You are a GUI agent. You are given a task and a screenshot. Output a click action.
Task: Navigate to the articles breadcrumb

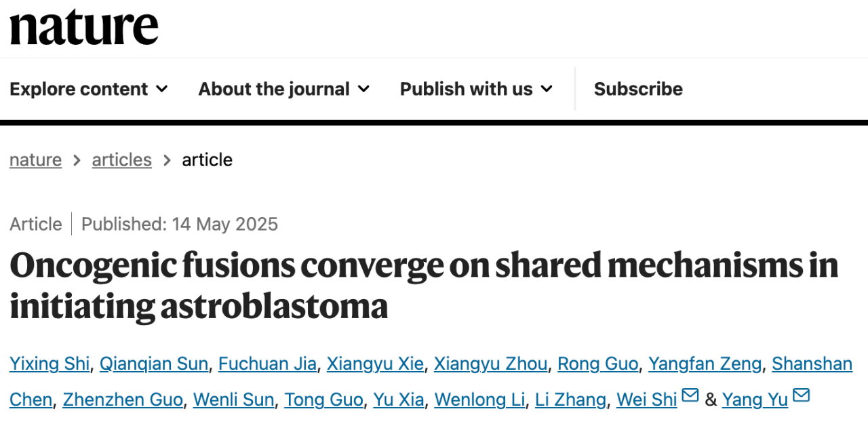coord(122,160)
